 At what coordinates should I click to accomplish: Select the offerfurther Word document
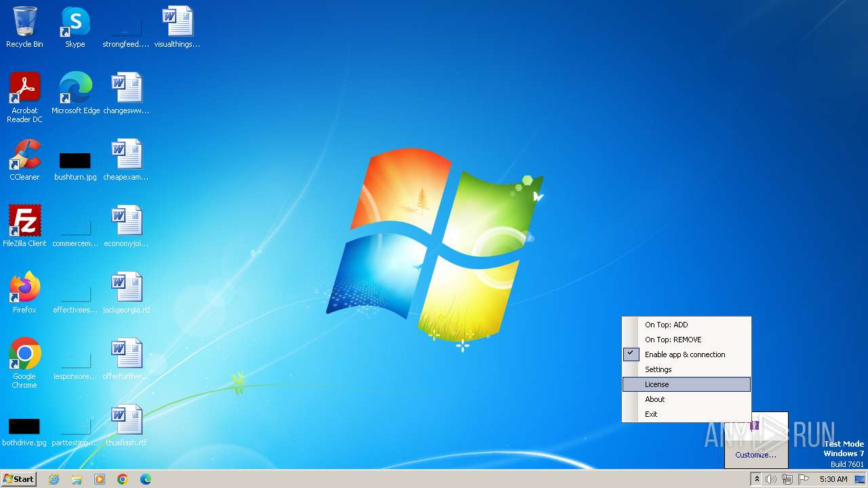tap(126, 359)
